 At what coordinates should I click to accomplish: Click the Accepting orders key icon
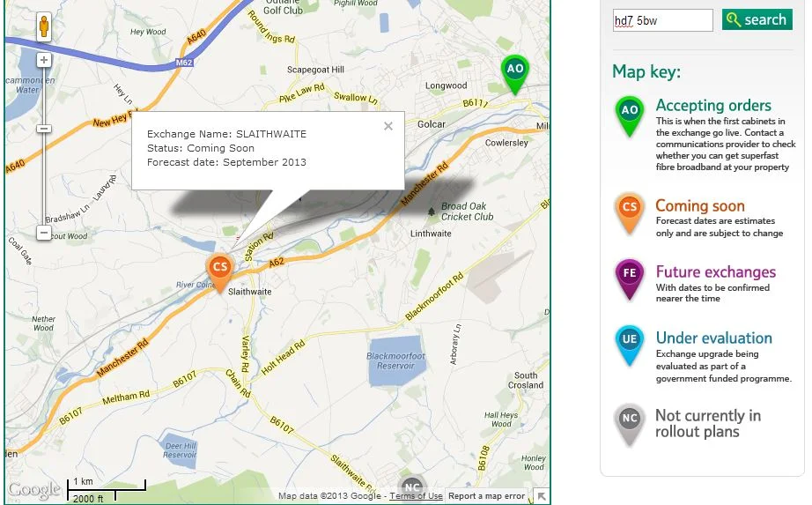[x=629, y=116]
